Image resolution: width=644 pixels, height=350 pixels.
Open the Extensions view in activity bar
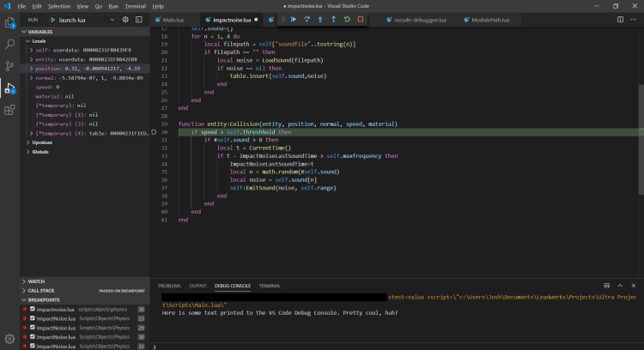point(10,110)
